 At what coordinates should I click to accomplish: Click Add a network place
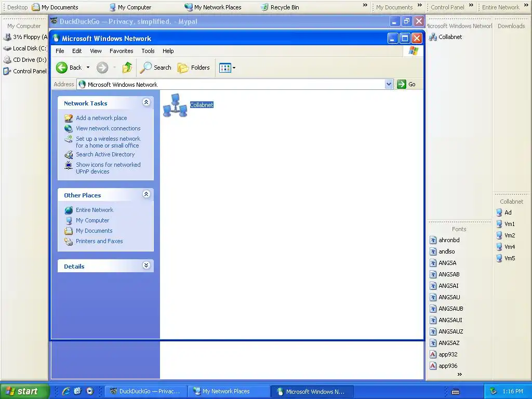tap(101, 118)
